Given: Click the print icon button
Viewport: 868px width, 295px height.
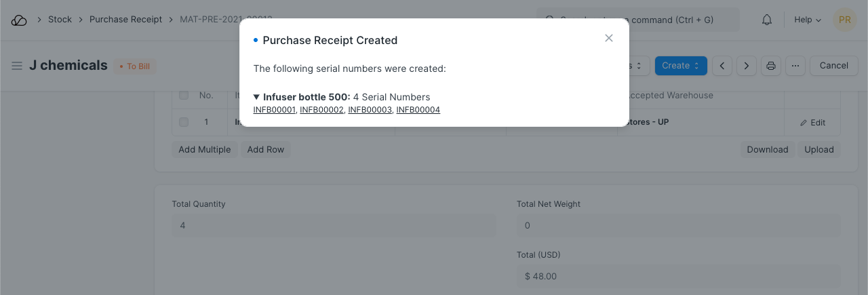Looking at the screenshot, I should (x=771, y=66).
